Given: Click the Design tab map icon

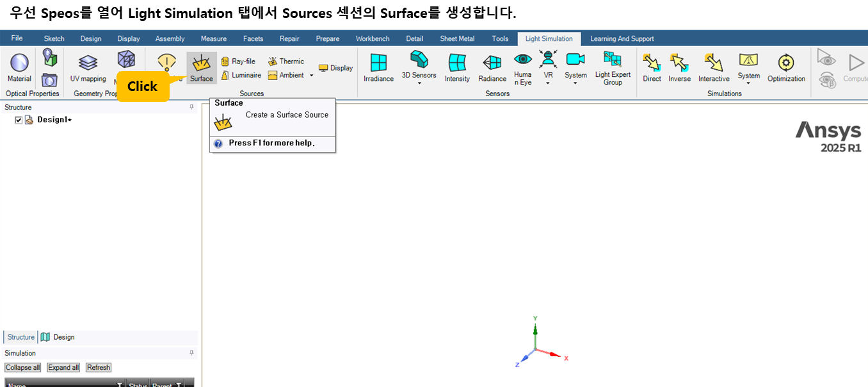Looking at the screenshot, I should pos(45,337).
